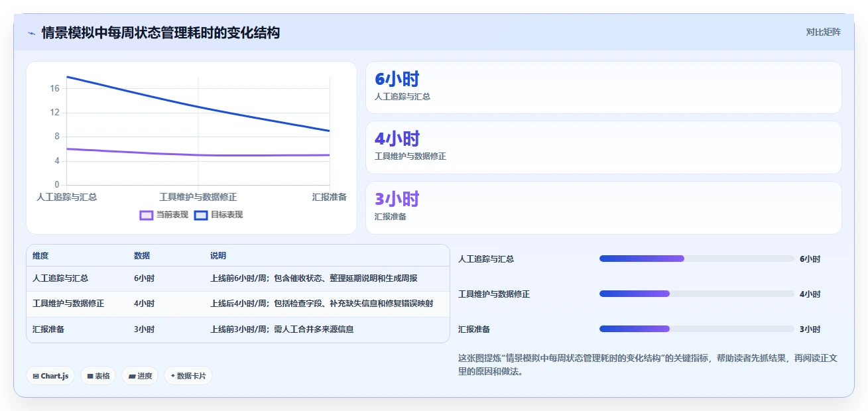Click y-axis value 12 on chart
Viewport: 868px width, 411px height.
(54, 113)
